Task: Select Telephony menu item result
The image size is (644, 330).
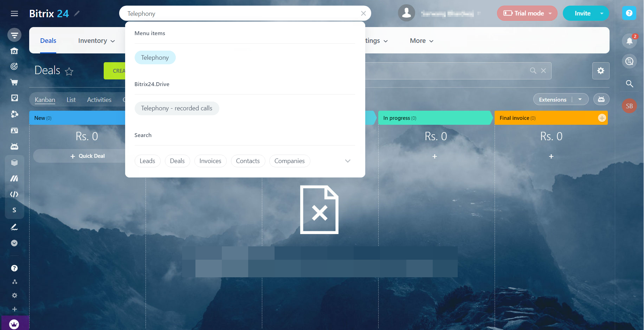Action: (x=155, y=58)
